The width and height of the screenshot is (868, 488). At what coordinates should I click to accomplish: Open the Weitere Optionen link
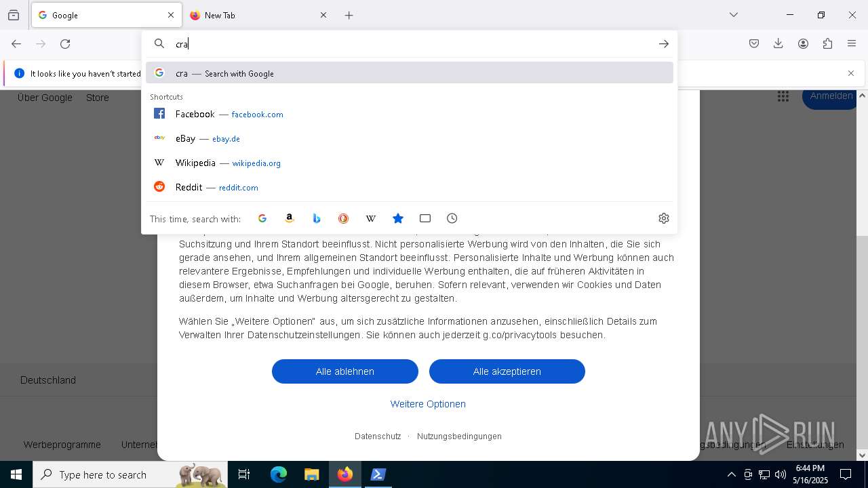[428, 404]
